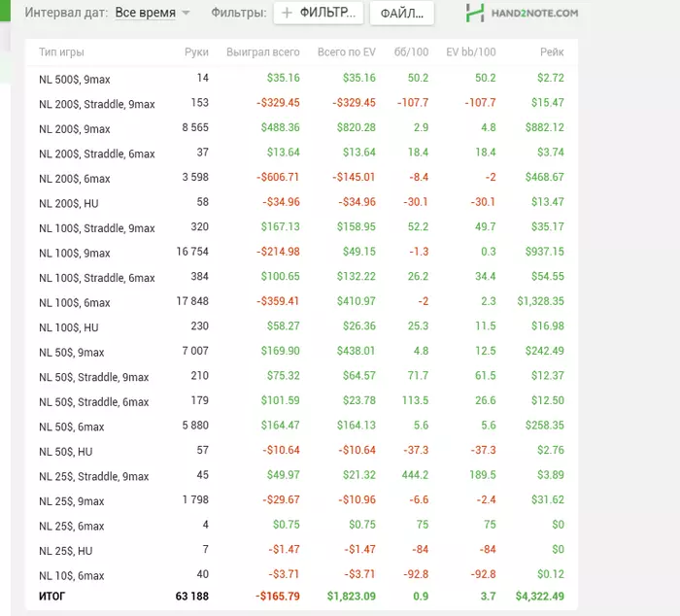
Task: Sort by EV bb/100 column header
Action: click(x=471, y=52)
